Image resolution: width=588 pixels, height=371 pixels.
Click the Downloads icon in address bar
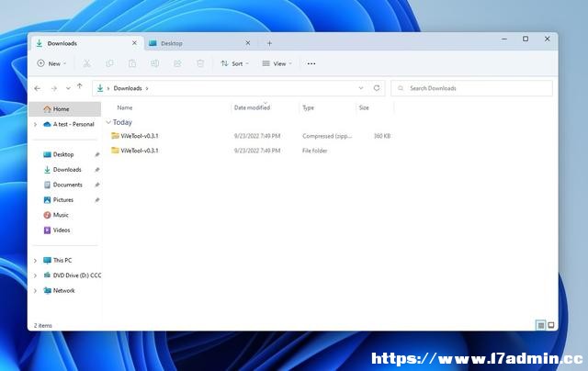[100, 88]
